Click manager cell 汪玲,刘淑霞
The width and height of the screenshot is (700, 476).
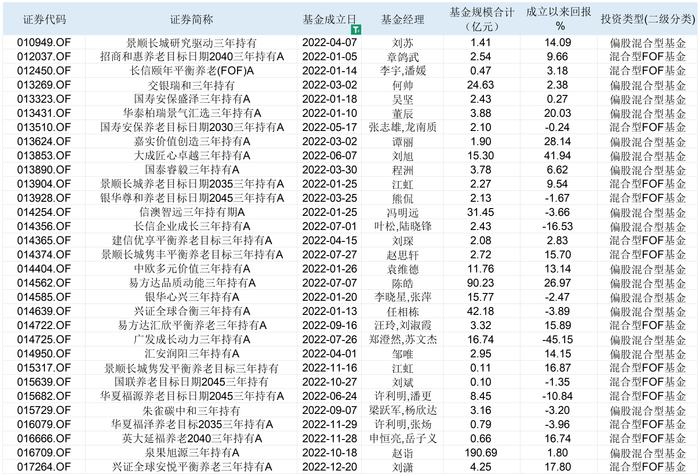click(403, 326)
